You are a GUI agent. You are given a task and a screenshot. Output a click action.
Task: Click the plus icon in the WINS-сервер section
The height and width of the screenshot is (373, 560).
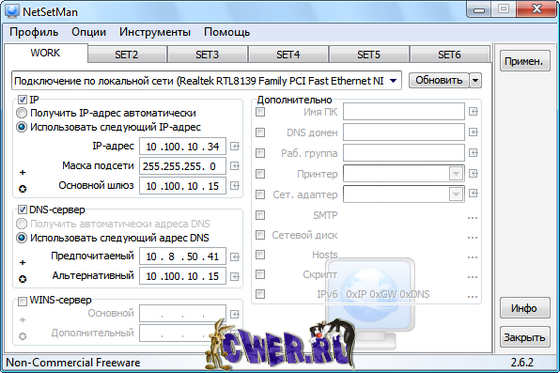[x=22, y=320]
